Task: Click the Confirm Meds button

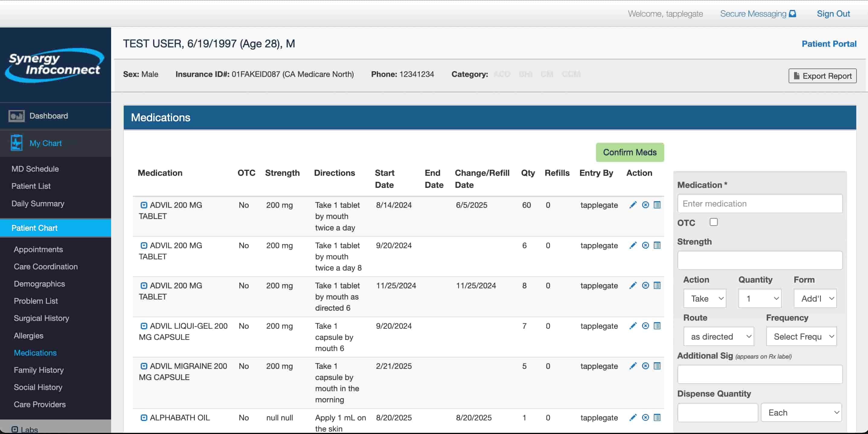Action: click(629, 152)
